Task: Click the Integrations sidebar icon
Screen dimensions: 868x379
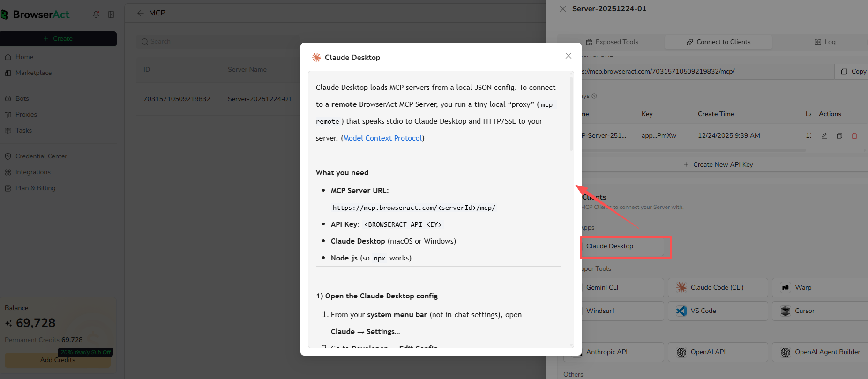Action: point(8,172)
